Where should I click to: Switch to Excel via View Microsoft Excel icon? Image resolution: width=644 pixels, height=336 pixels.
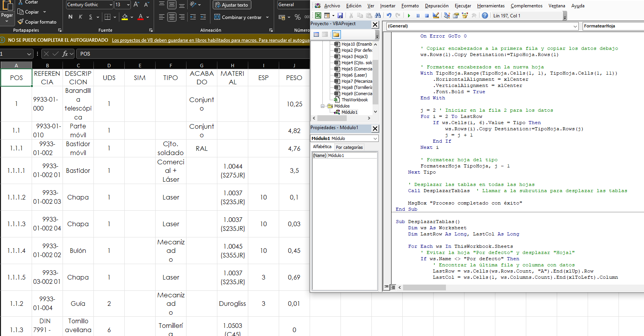point(318,15)
